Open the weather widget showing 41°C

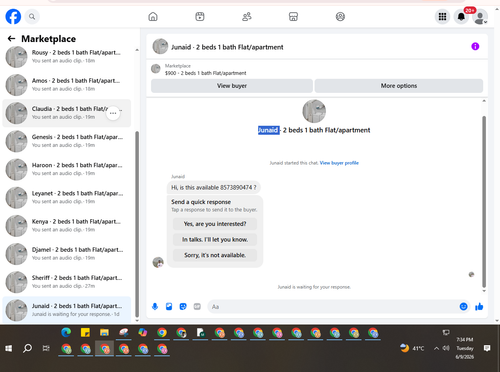[x=412, y=348]
